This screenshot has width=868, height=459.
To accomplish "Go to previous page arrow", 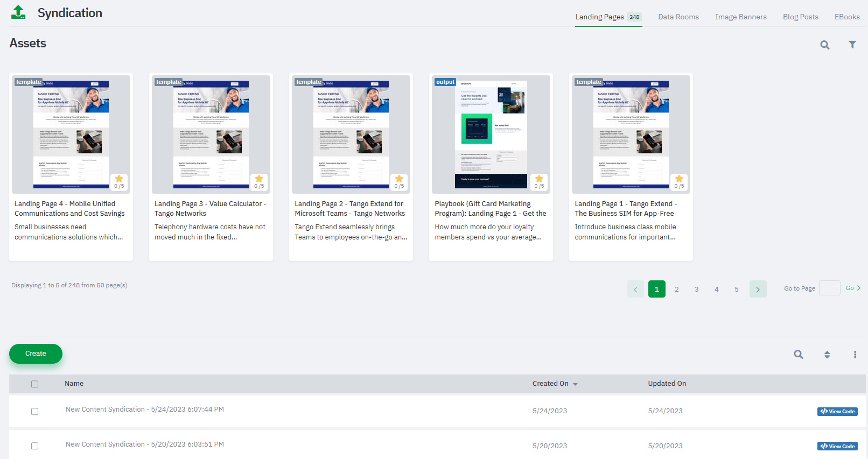I will [635, 289].
